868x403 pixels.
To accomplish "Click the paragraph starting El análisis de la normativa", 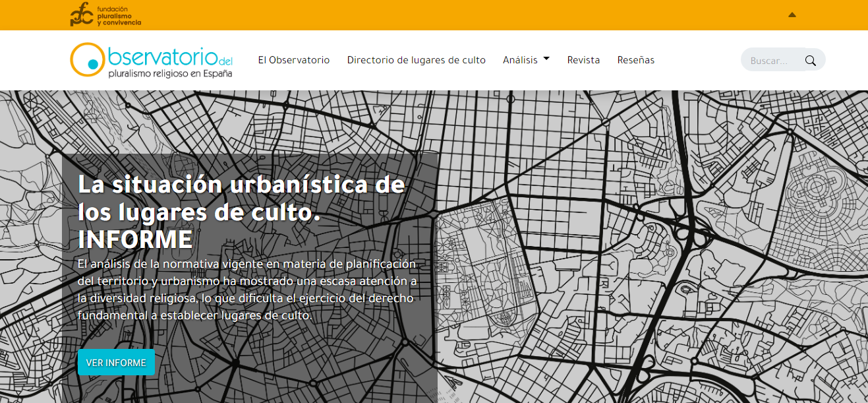I will (247, 290).
